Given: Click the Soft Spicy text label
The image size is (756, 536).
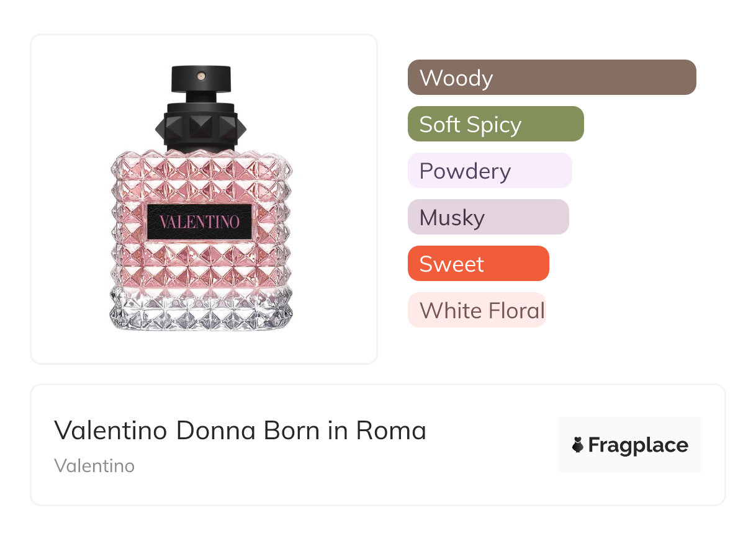Looking at the screenshot, I should [470, 125].
